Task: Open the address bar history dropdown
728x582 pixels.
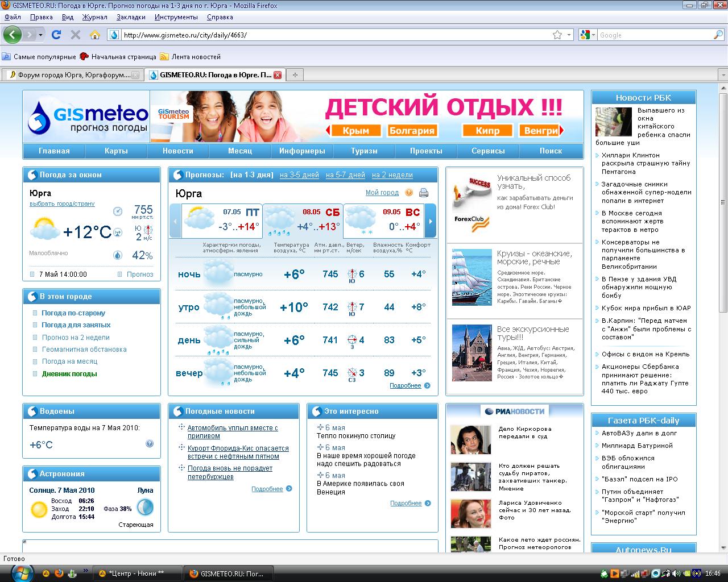Action: point(569,35)
